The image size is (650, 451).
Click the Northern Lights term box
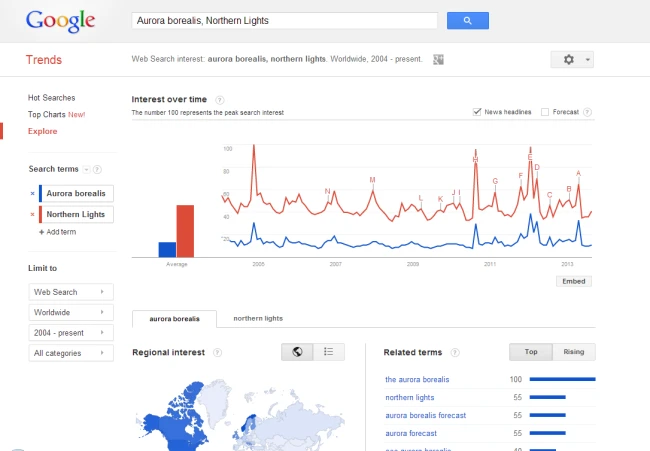pyautogui.click(x=76, y=215)
